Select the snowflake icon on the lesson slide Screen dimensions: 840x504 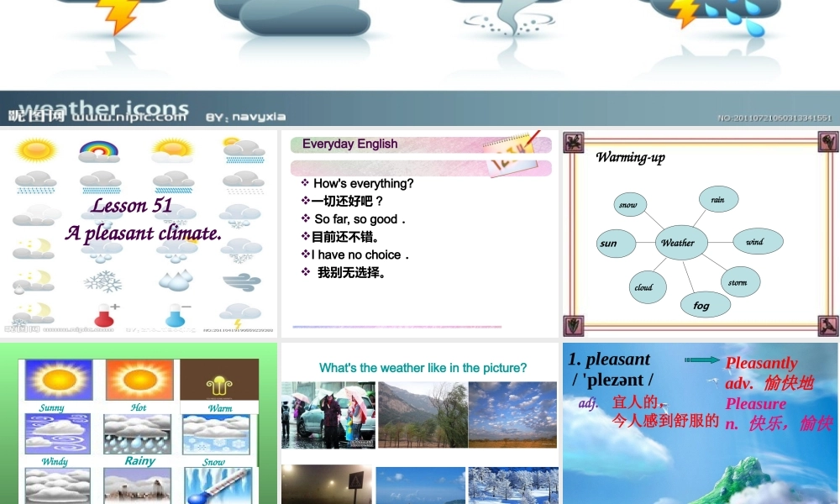102,281
